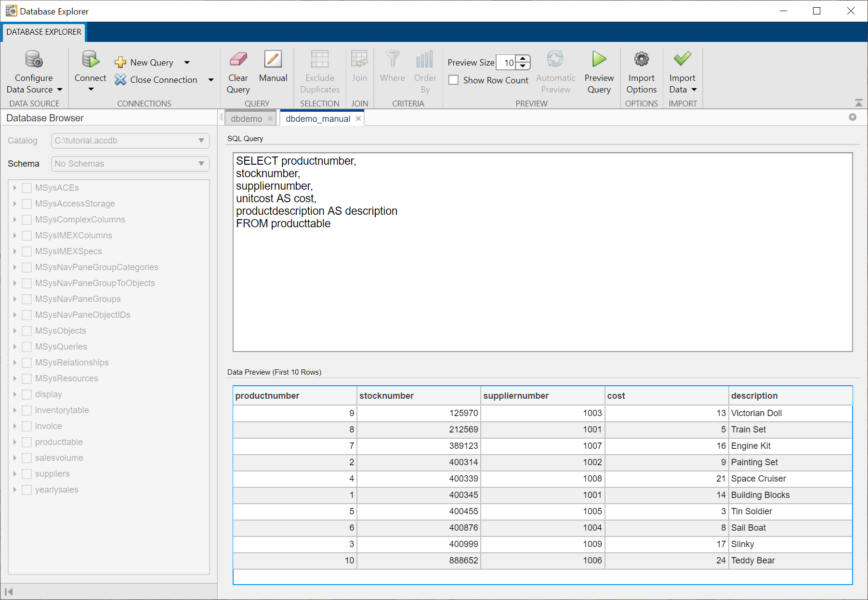Increase Preview Size with up stepper
This screenshot has width=868, height=600.
coord(523,59)
